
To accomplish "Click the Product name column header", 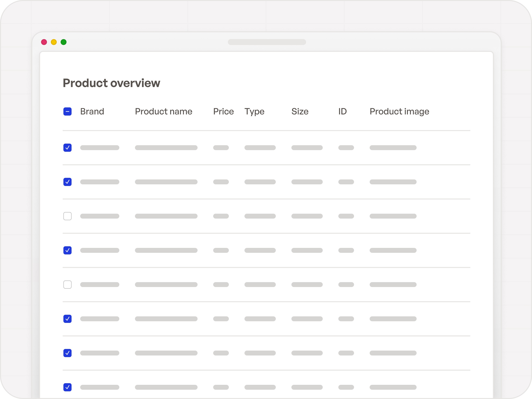I will click(x=163, y=111).
